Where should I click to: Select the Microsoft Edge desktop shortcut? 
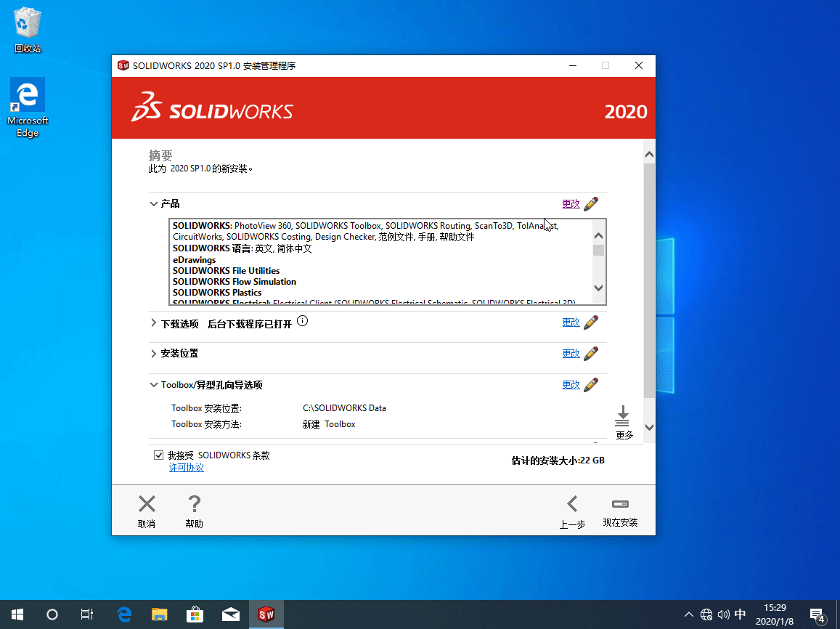pos(28,107)
